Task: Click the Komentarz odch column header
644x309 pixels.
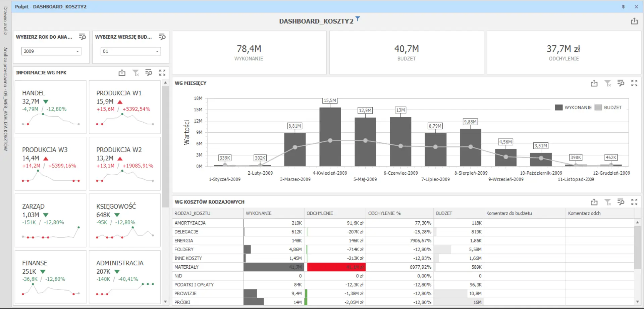Action: [x=600, y=213]
